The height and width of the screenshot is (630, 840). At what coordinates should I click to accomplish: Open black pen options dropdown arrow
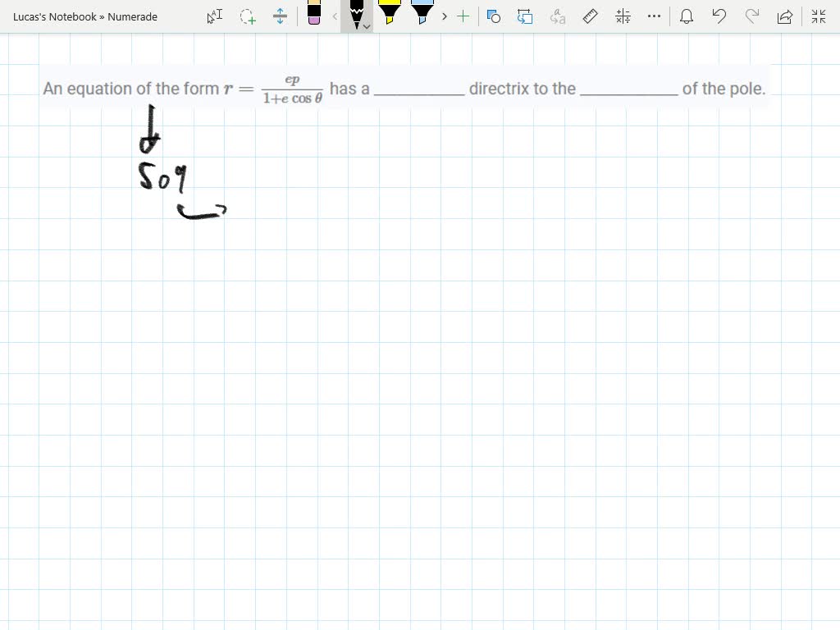367,26
